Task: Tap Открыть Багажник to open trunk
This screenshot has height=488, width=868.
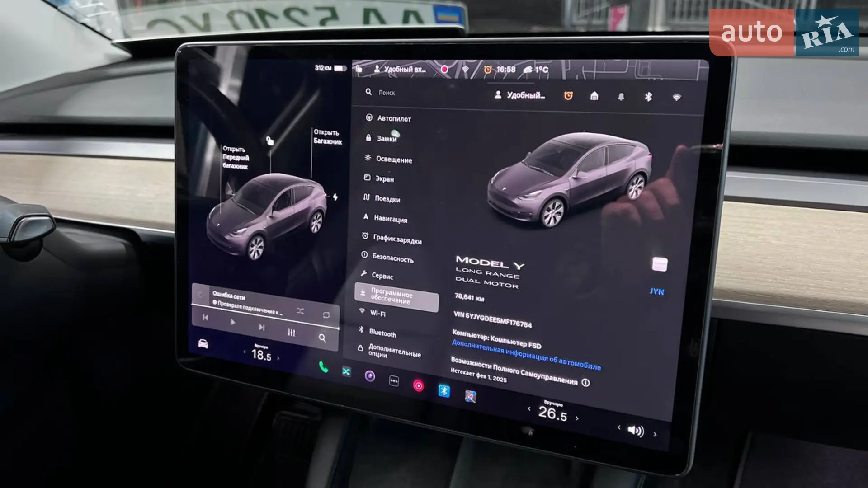Action: pyautogui.click(x=327, y=136)
